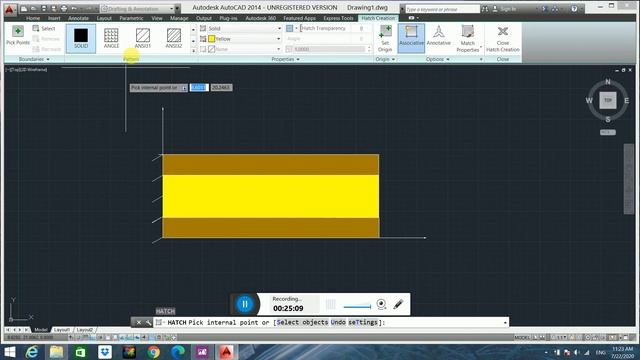Expand the Properties panel
The height and width of the screenshot is (360, 640).
(x=285, y=59)
